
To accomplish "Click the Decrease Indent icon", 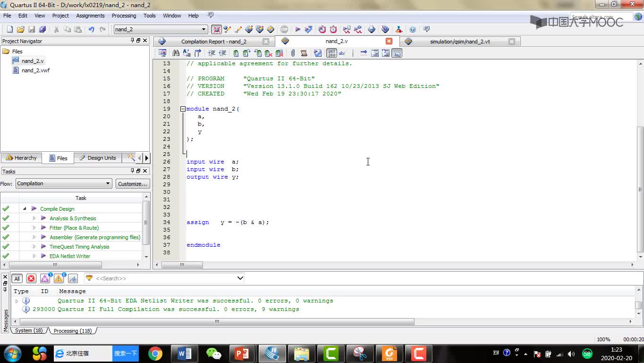I will [222, 53].
